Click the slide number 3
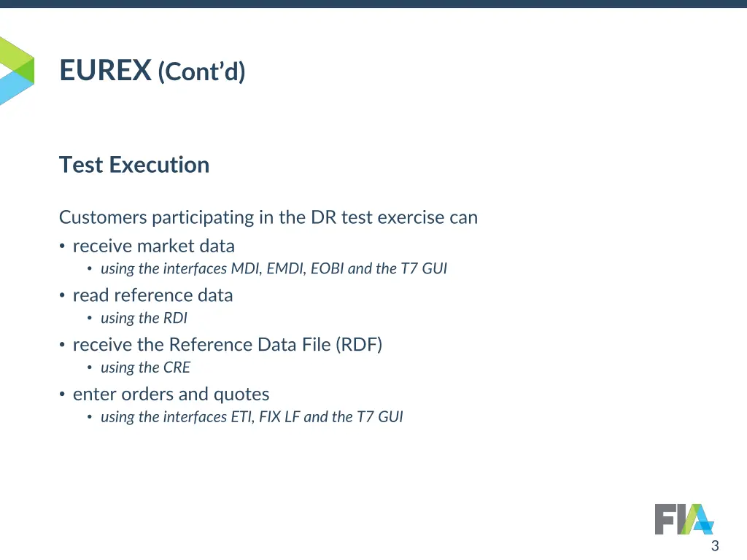Screen dimensions: 747x560 tap(715, 546)
